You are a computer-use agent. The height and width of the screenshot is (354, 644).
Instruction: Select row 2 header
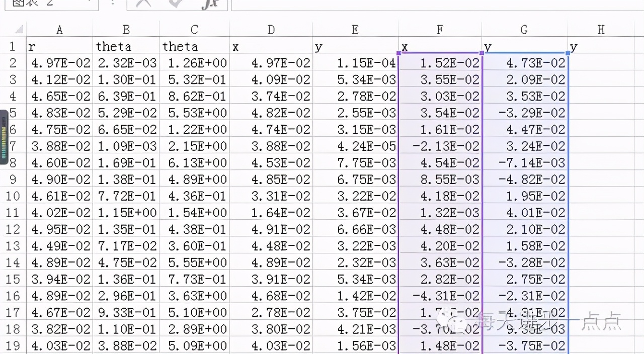pos(13,63)
